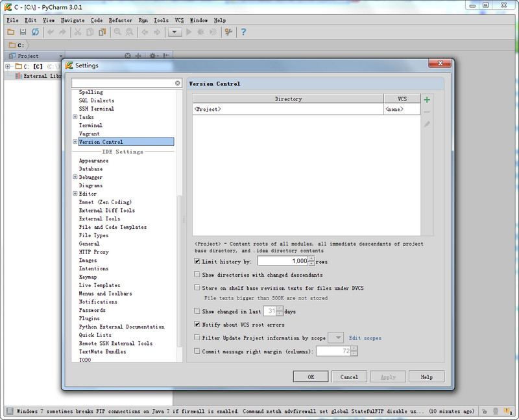Image resolution: width=519 pixels, height=420 pixels.
Task: Click the settings list vertical scrollbar
Action: pyautogui.click(x=180, y=270)
